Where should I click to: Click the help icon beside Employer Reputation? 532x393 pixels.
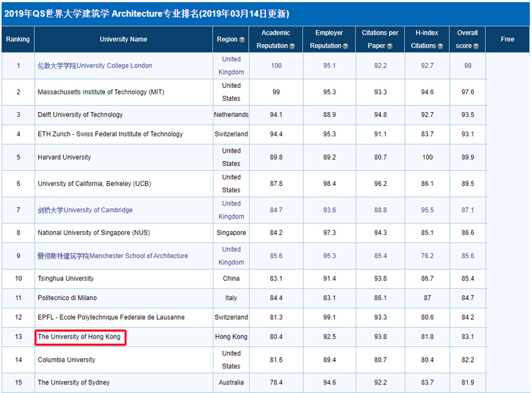pos(345,46)
